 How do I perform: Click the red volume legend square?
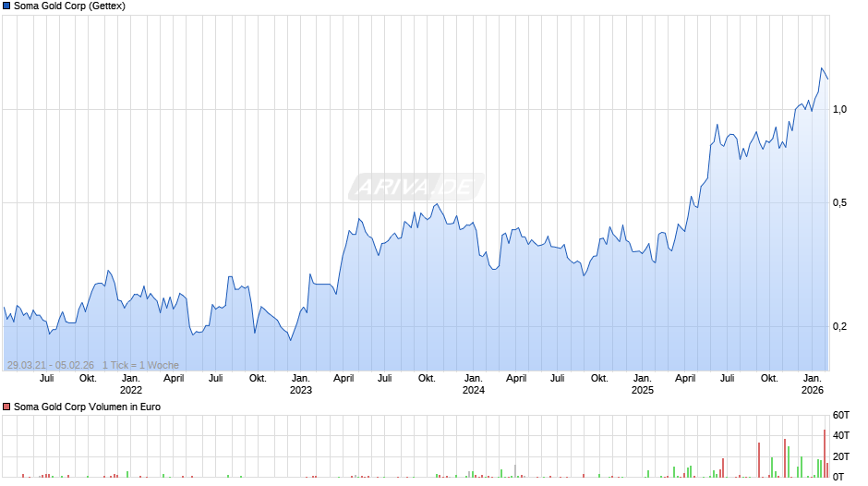tap(6, 407)
